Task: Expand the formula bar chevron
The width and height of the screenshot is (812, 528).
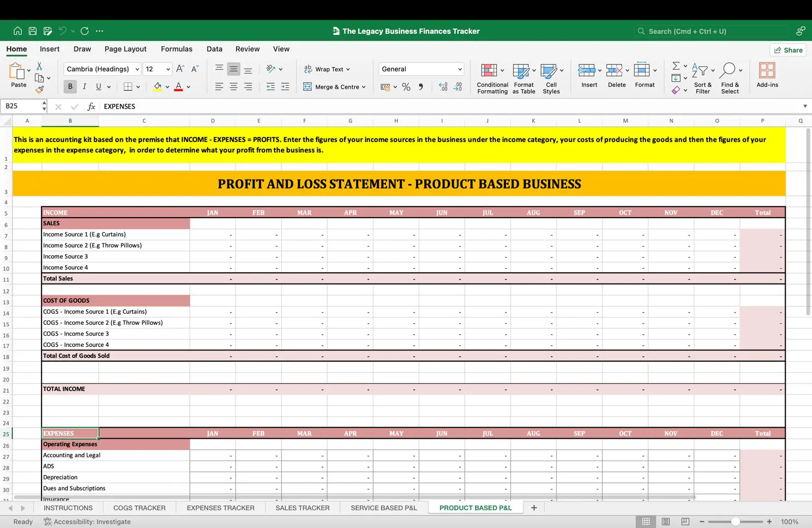Action: point(805,106)
